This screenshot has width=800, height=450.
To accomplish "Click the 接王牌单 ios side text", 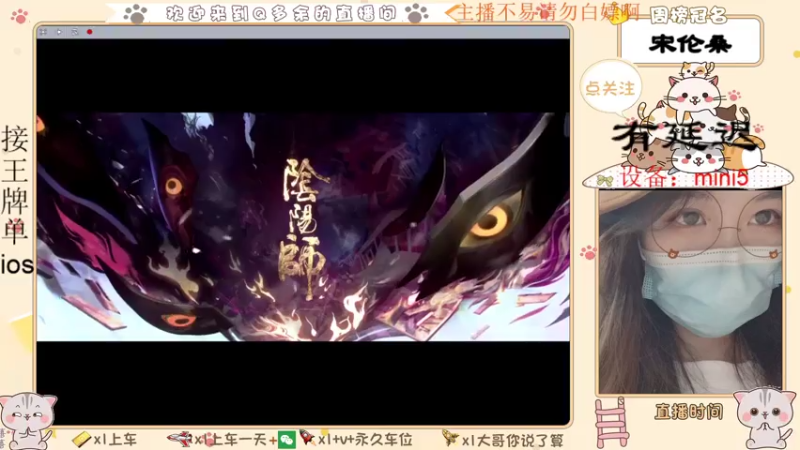I will (16, 200).
